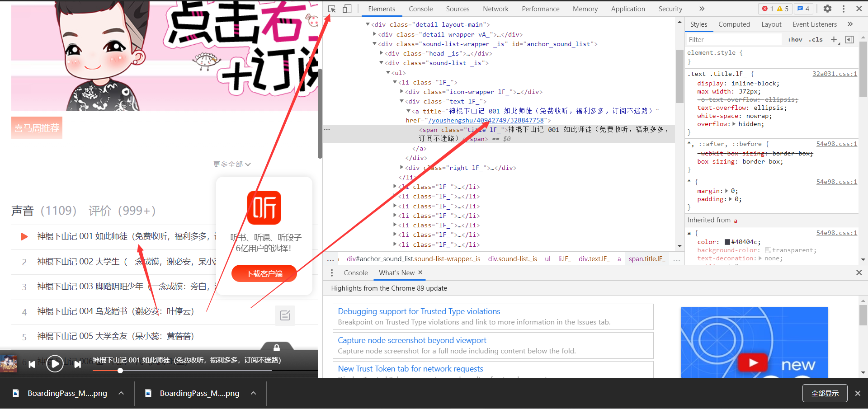
Task: Click the feedback edit icon on page
Action: pos(285,315)
